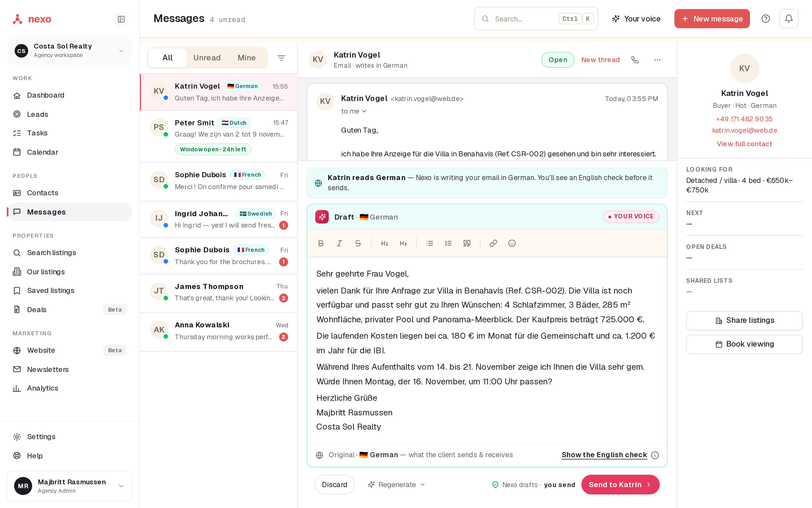The width and height of the screenshot is (812, 508).
Task: Open the three-dot thread options menu
Action: pos(657,60)
